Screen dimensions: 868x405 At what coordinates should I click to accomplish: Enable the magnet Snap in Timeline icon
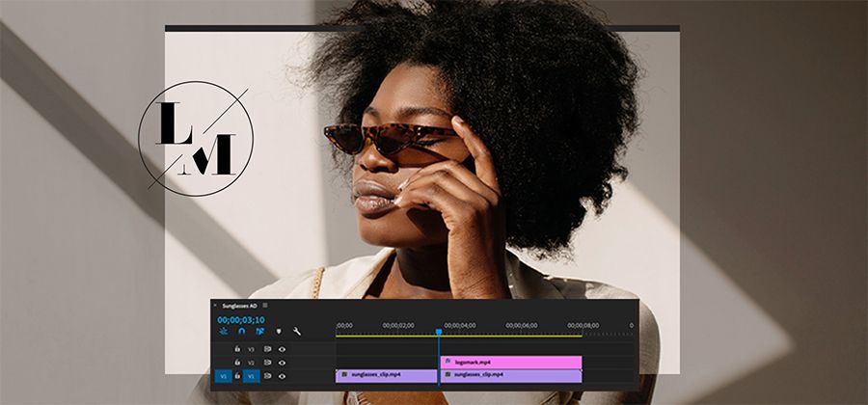242,332
